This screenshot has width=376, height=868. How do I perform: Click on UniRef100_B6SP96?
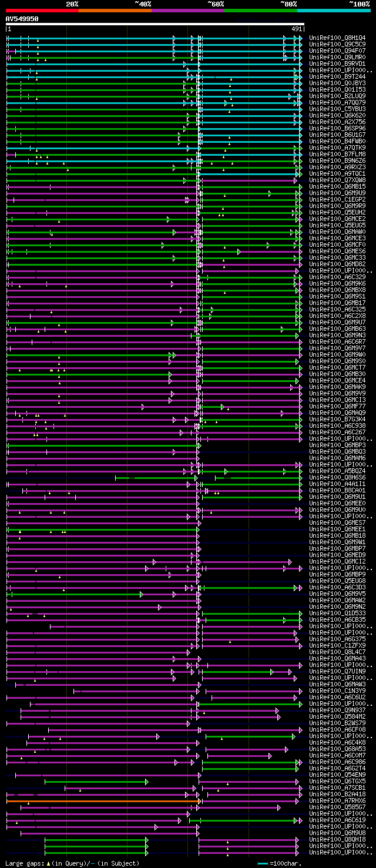click(x=337, y=128)
